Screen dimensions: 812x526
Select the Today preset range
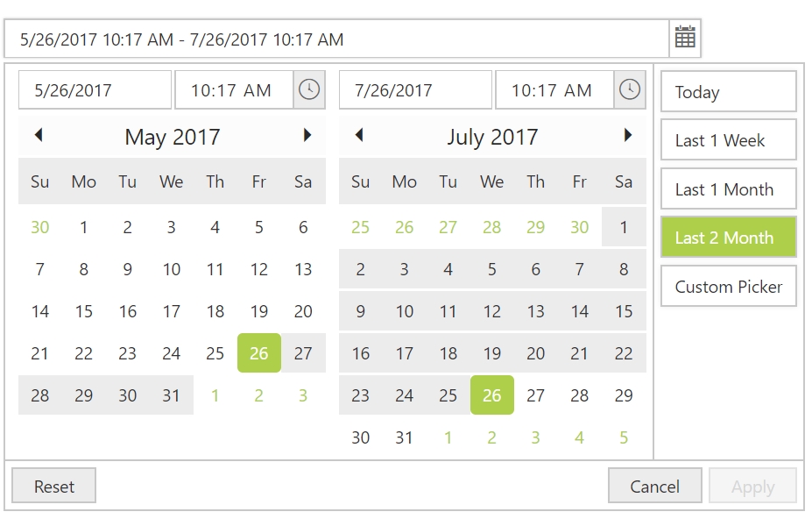[x=728, y=92]
